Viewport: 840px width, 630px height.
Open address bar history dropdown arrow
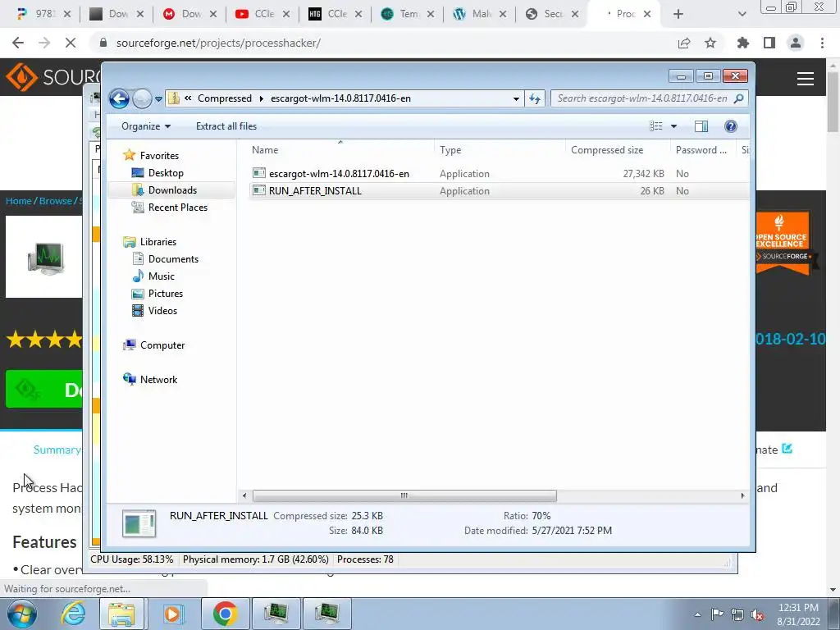pyautogui.click(x=516, y=98)
